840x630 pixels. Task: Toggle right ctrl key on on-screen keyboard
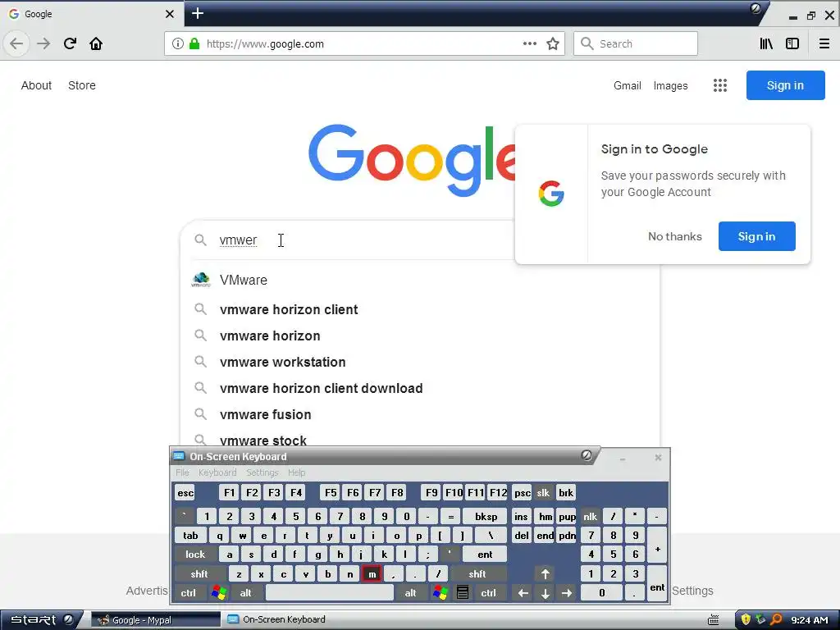489,593
